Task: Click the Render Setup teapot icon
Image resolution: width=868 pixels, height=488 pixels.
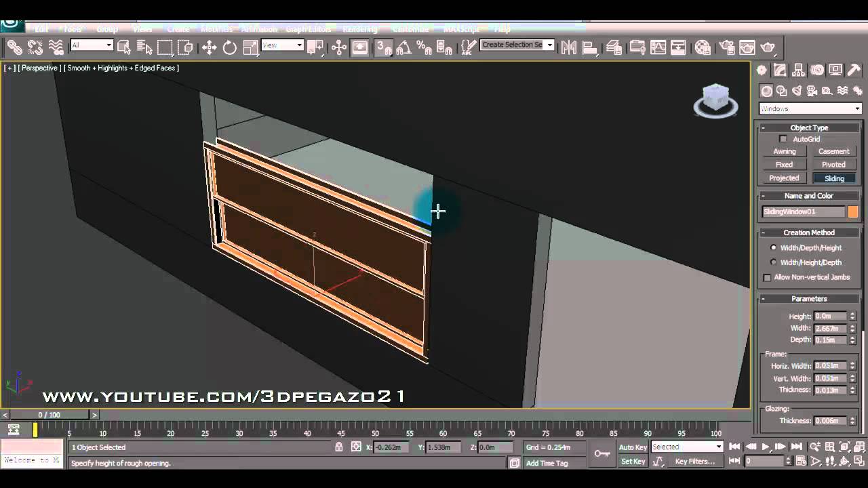Action: 727,47
